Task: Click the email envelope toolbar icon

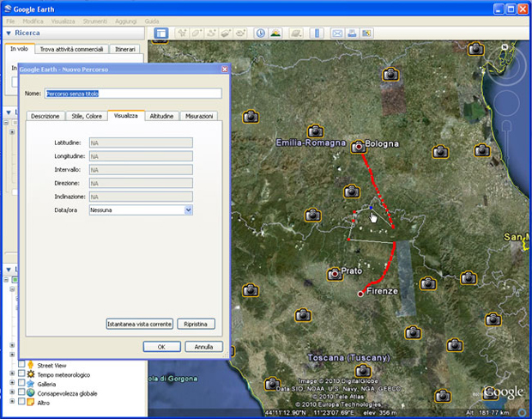Action: click(337, 33)
